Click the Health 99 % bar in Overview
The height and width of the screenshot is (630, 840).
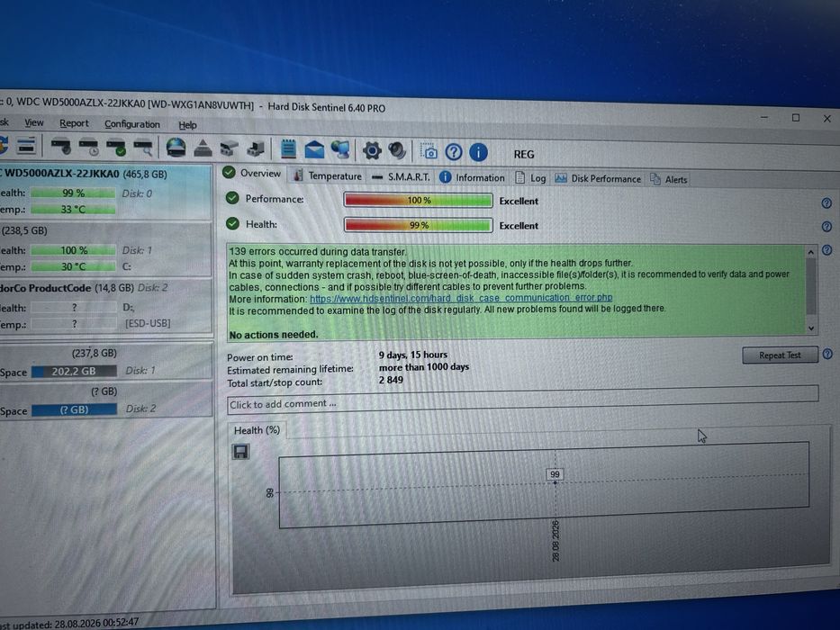click(x=418, y=225)
